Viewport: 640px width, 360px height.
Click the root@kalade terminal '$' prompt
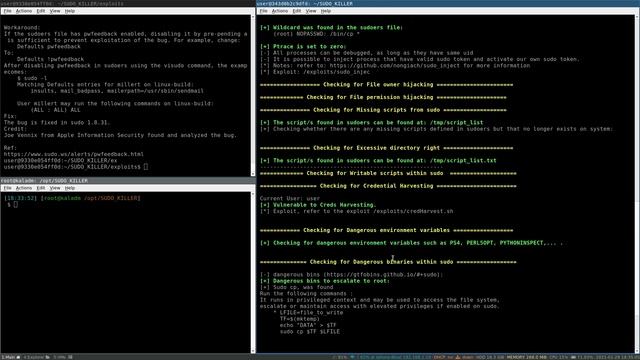(9, 204)
